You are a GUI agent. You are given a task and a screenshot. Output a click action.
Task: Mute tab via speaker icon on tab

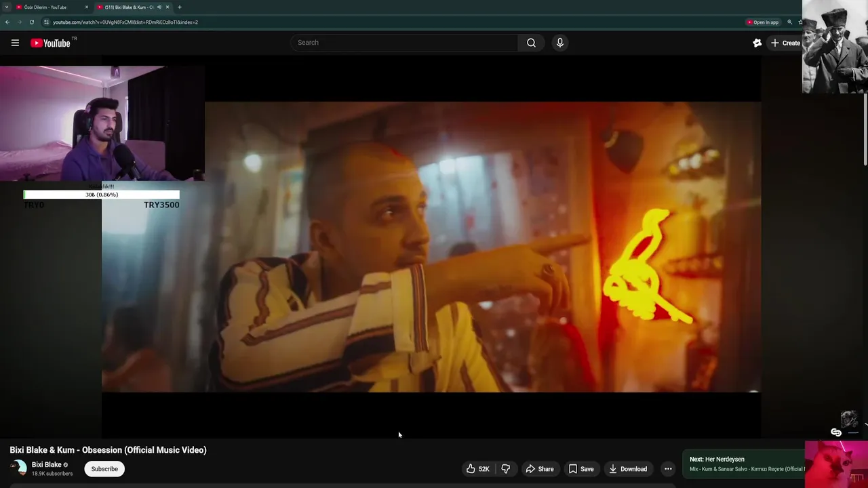point(159,7)
